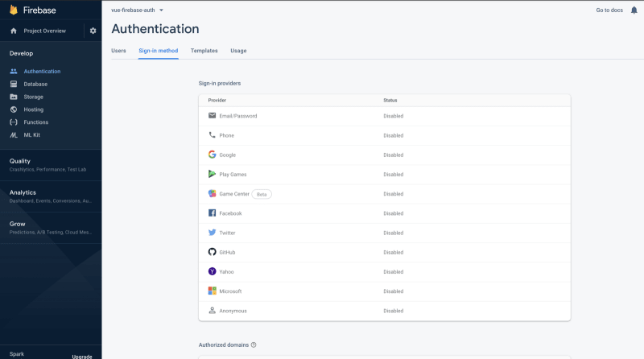Viewport: 644px width, 359px height.
Task: Click the GitHub octocat icon
Action: (x=212, y=252)
